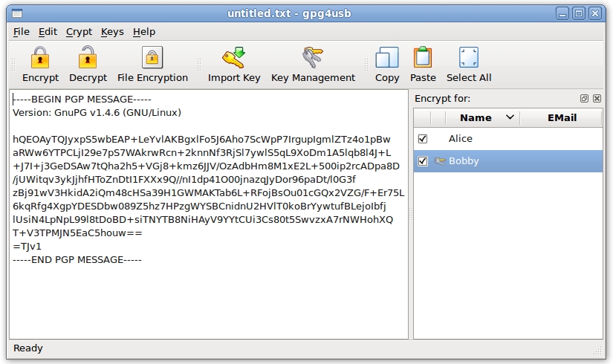Viewport: 613px width, 364px height.
Task: Click the END PGP MESSAGE line
Action: (x=77, y=259)
